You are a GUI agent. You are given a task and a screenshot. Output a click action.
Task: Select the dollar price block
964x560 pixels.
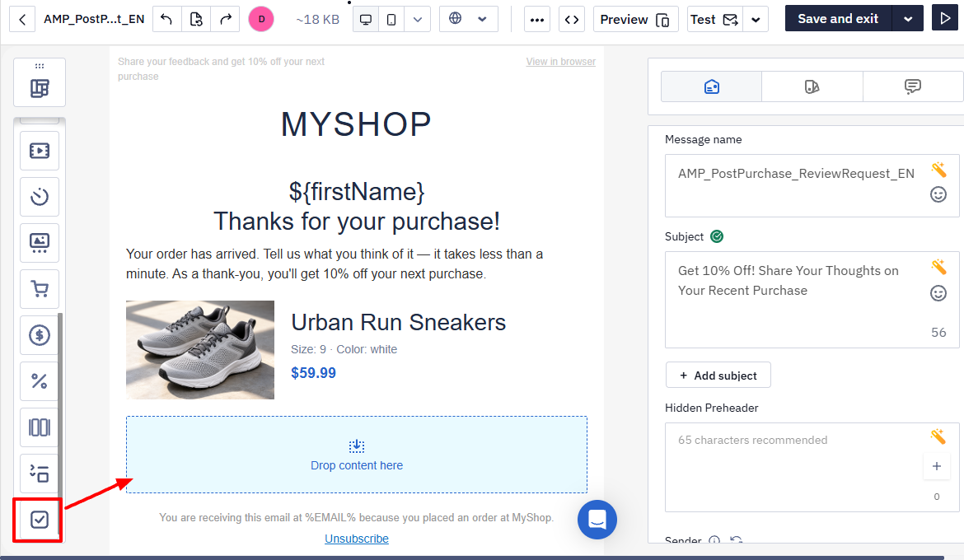pyautogui.click(x=40, y=335)
